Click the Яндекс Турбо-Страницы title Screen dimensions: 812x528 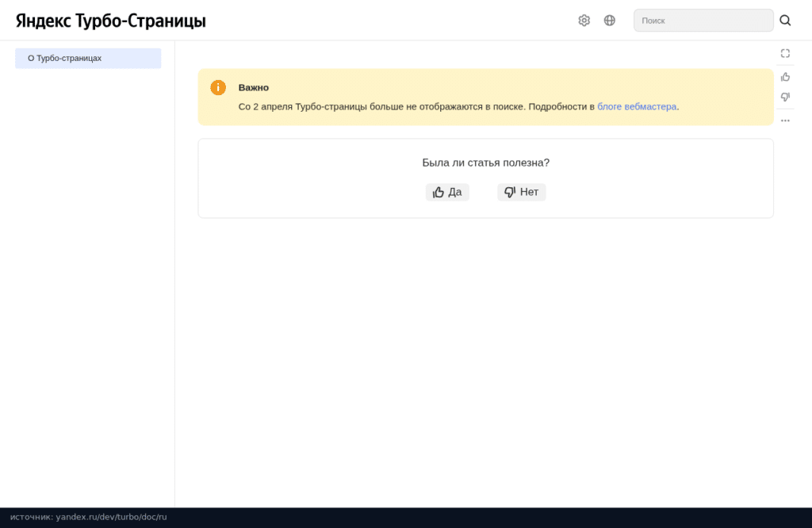click(111, 21)
